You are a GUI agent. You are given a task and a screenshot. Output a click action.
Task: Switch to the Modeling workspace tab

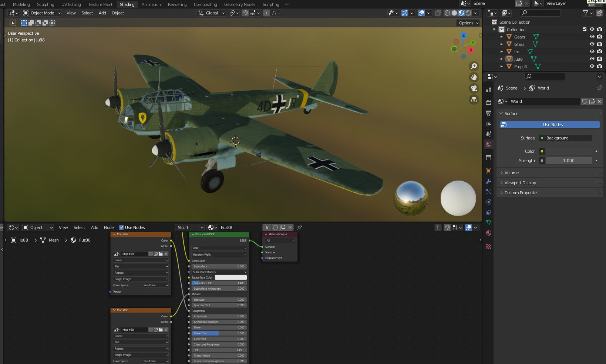(x=21, y=4)
